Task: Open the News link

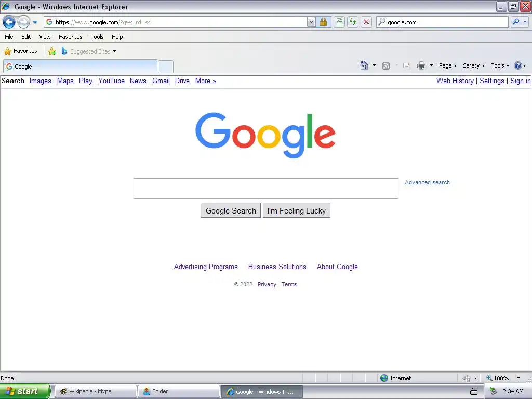Action: click(x=138, y=81)
